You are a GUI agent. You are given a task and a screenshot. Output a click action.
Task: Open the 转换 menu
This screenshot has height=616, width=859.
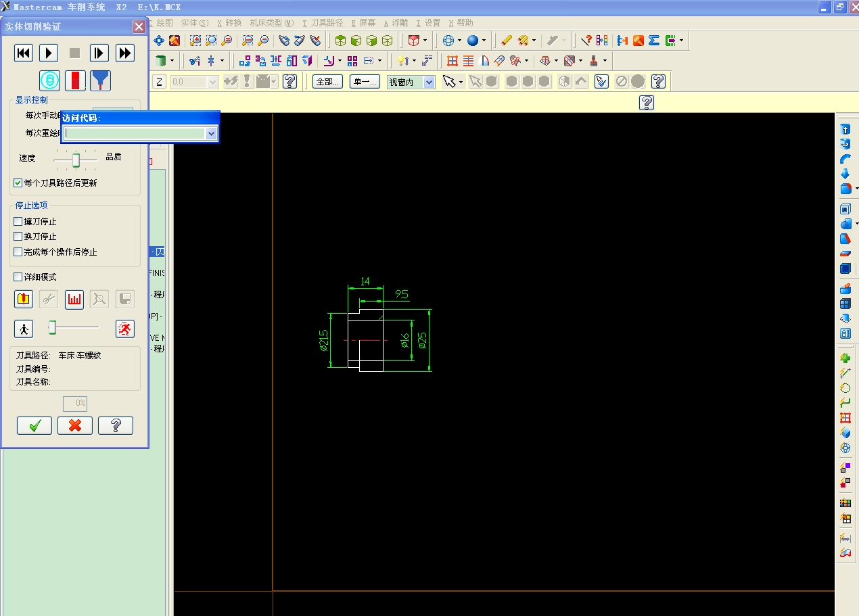click(x=229, y=23)
